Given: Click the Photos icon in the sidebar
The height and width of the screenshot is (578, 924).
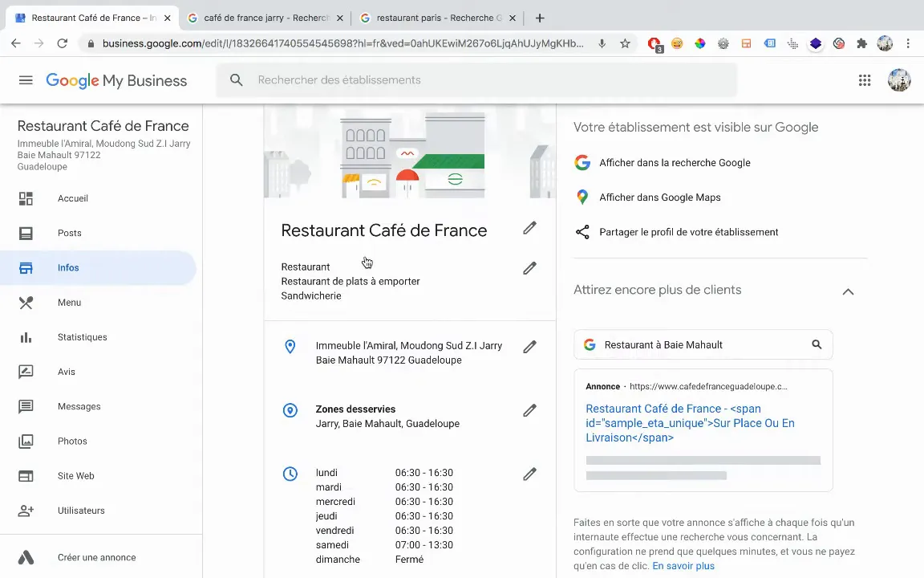Looking at the screenshot, I should pyautogui.click(x=26, y=442).
